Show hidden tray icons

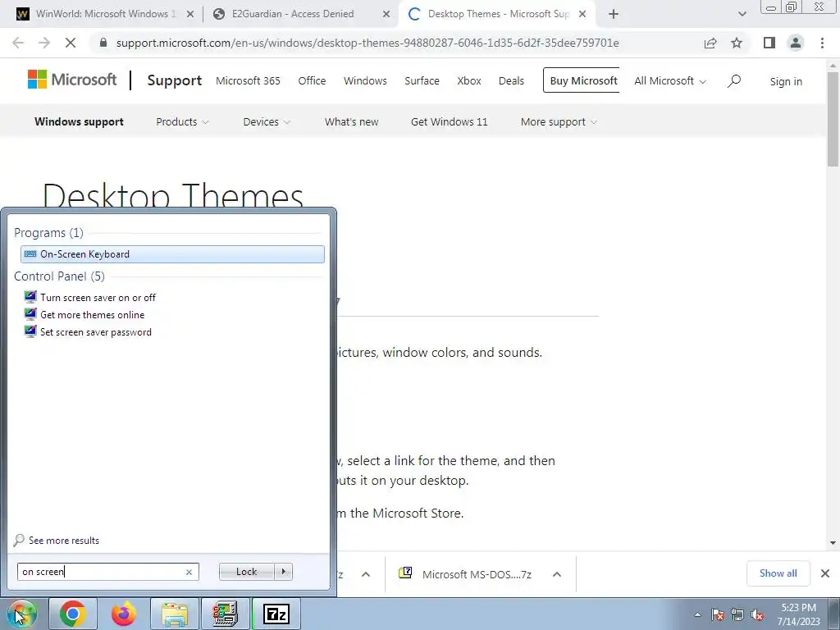(x=697, y=614)
